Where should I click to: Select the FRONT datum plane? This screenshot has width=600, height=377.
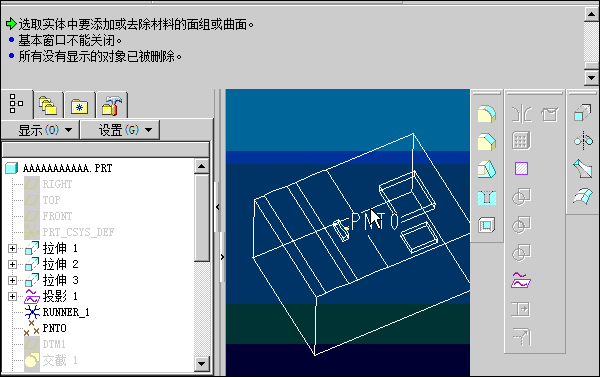pyautogui.click(x=57, y=216)
